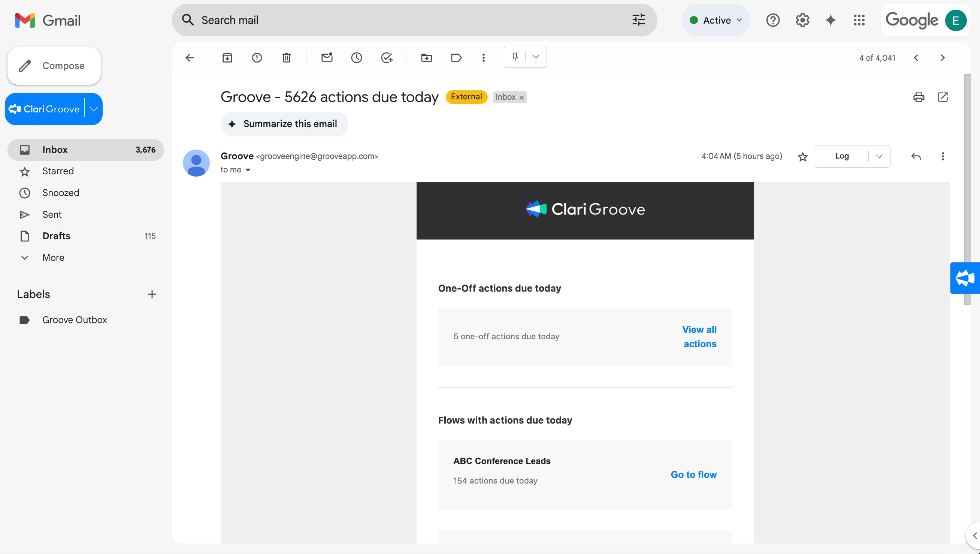980x554 pixels.
Task: Open the toolbar's More options menu
Action: click(x=483, y=57)
